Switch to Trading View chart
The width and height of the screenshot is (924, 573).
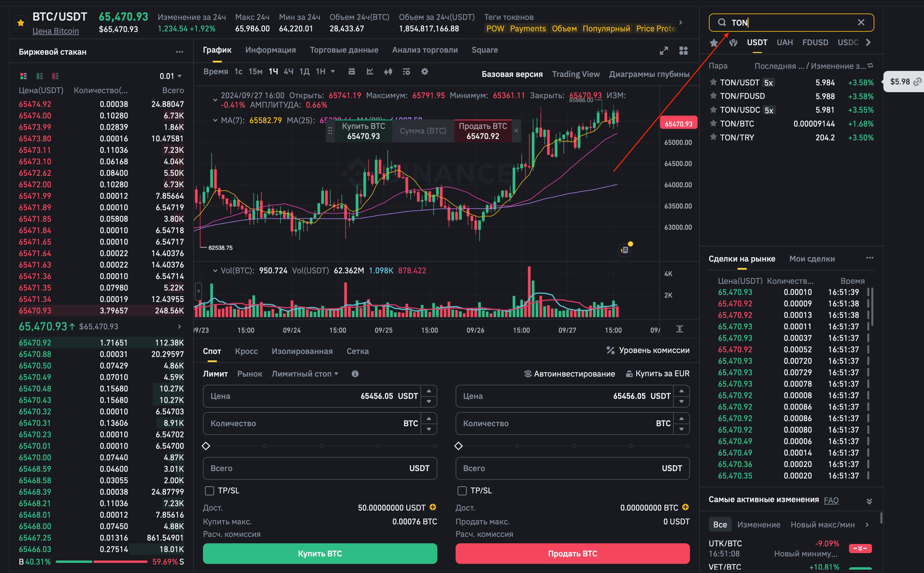pos(575,74)
